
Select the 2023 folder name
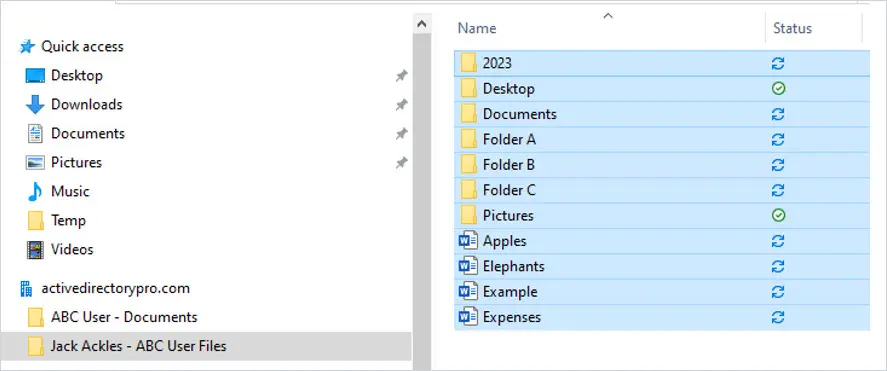point(497,63)
